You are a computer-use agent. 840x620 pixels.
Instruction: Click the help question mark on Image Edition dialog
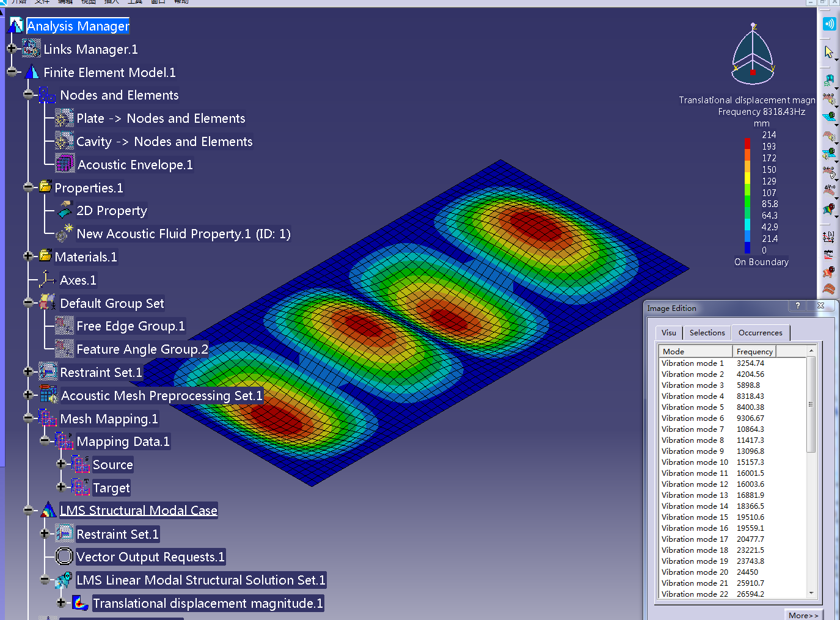click(798, 306)
